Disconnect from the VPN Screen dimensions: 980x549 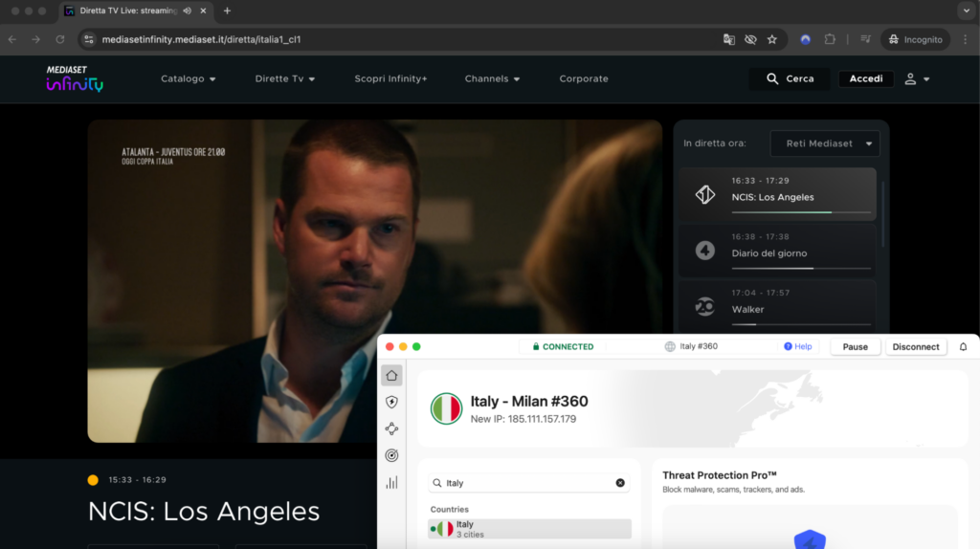(x=916, y=346)
